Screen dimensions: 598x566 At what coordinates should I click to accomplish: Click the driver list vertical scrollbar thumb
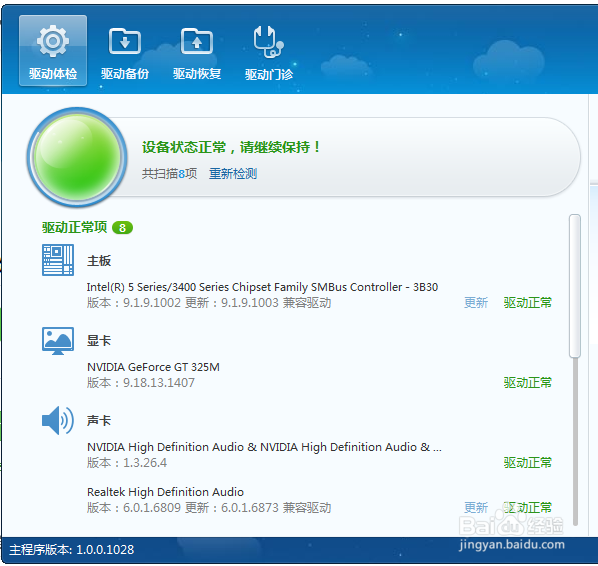[575, 286]
